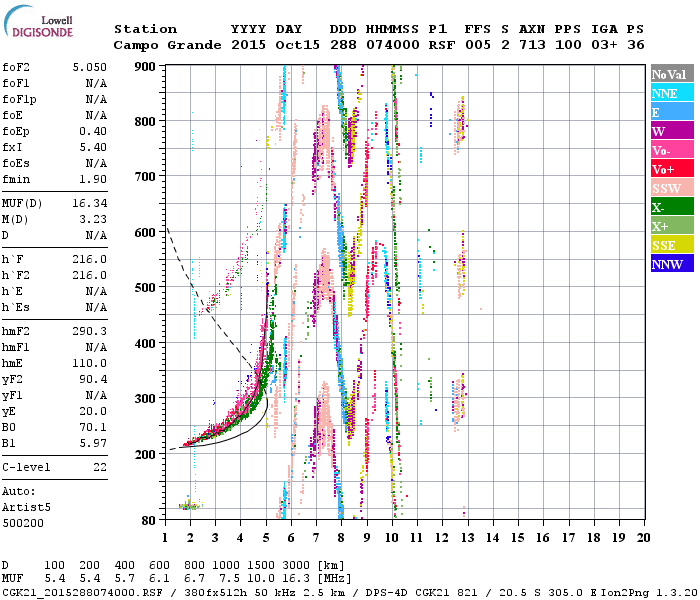Click the M(D) value 3.23
The height and width of the screenshot is (600, 700).
pos(93,219)
